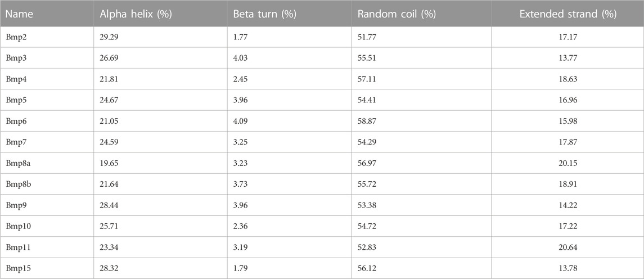Click Bmp7 extended strand value 17.87
Viewport: 644px width, 279px height.
click(x=569, y=142)
